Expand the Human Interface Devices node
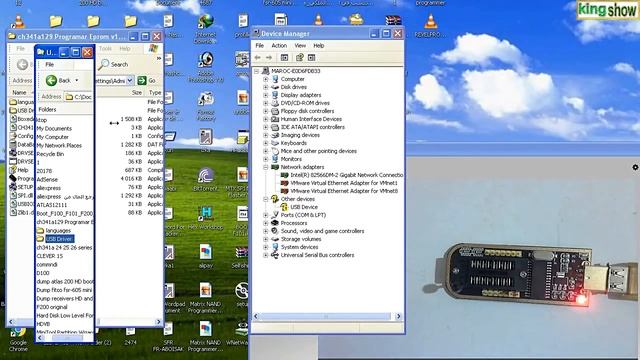 click(x=266, y=119)
